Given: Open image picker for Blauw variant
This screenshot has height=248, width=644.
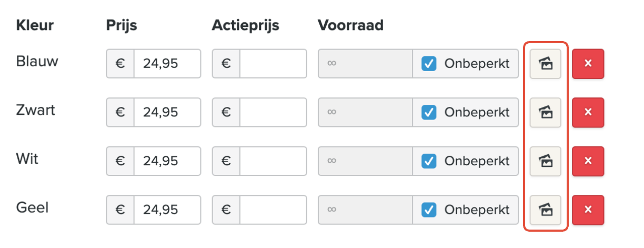Looking at the screenshot, I should pos(545,64).
